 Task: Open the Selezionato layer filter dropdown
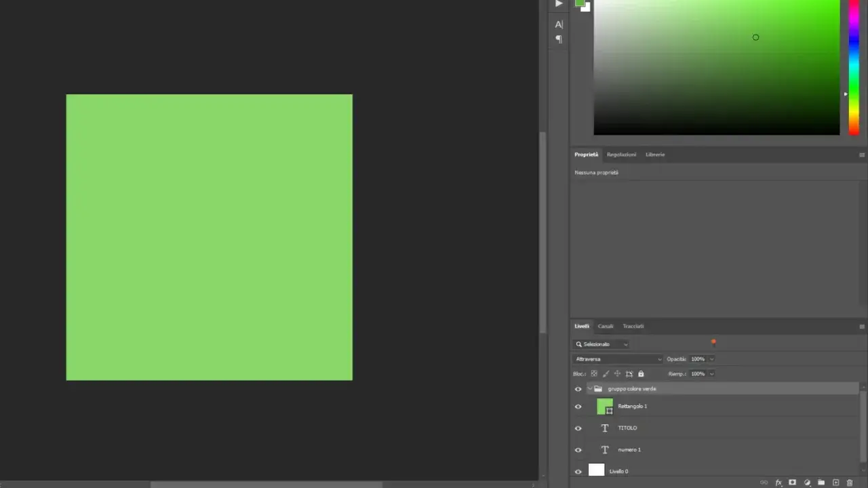(x=601, y=344)
